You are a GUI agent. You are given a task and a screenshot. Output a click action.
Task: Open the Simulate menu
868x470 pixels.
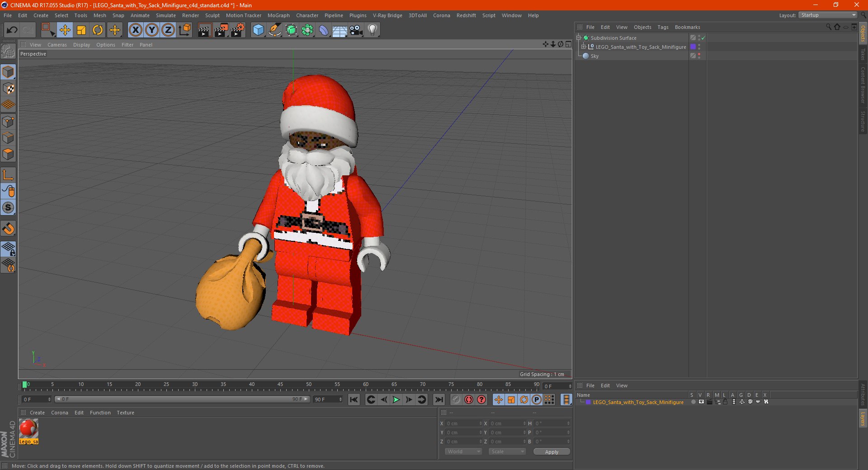tap(166, 15)
